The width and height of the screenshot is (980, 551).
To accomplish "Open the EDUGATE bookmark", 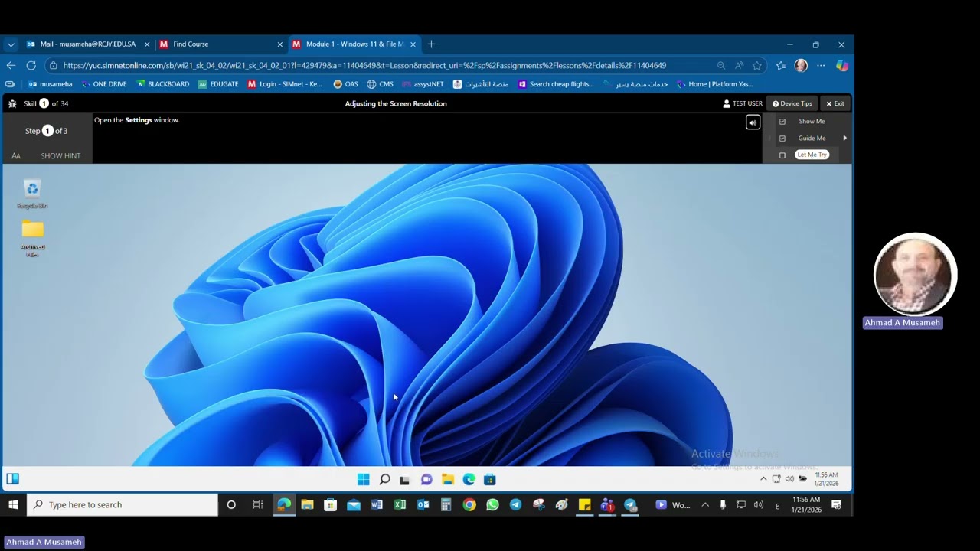I will click(218, 84).
